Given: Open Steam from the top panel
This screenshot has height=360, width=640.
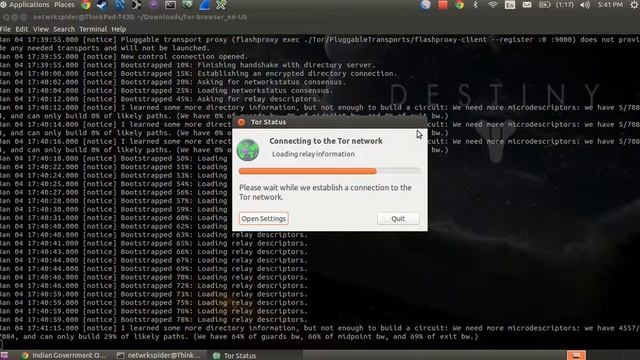Looking at the screenshot, I should point(102,5).
